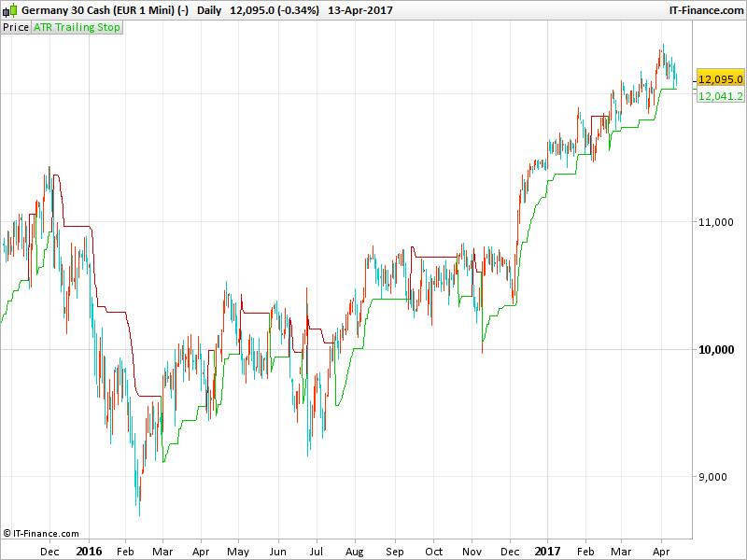Click the Jun label on time axis
This screenshot has height=560, width=747.
point(277,552)
